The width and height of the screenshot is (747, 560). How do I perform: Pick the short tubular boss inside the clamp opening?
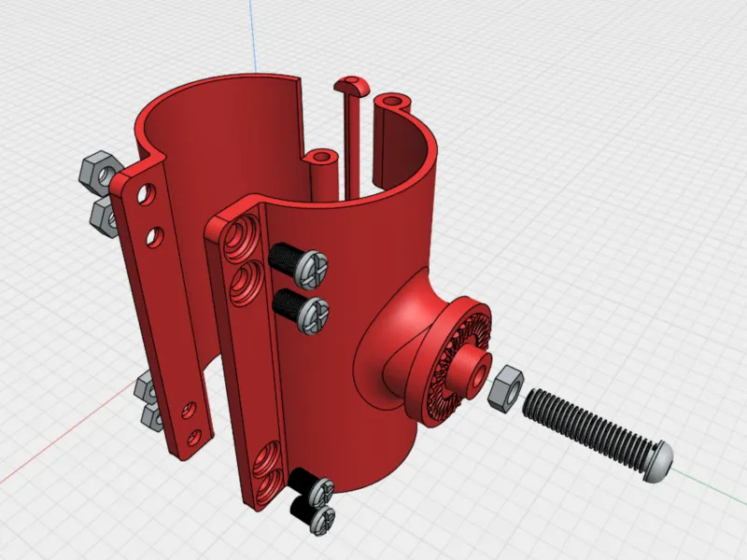pyautogui.click(x=321, y=174)
